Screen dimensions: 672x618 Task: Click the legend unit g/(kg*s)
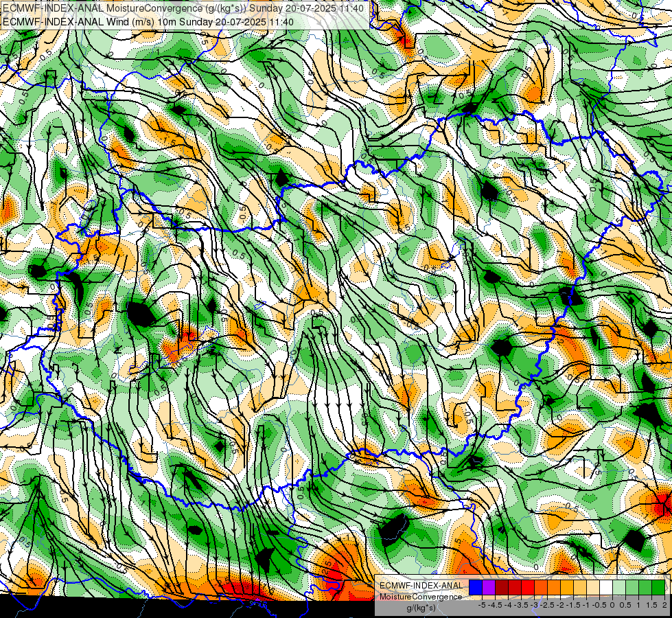click(x=421, y=608)
